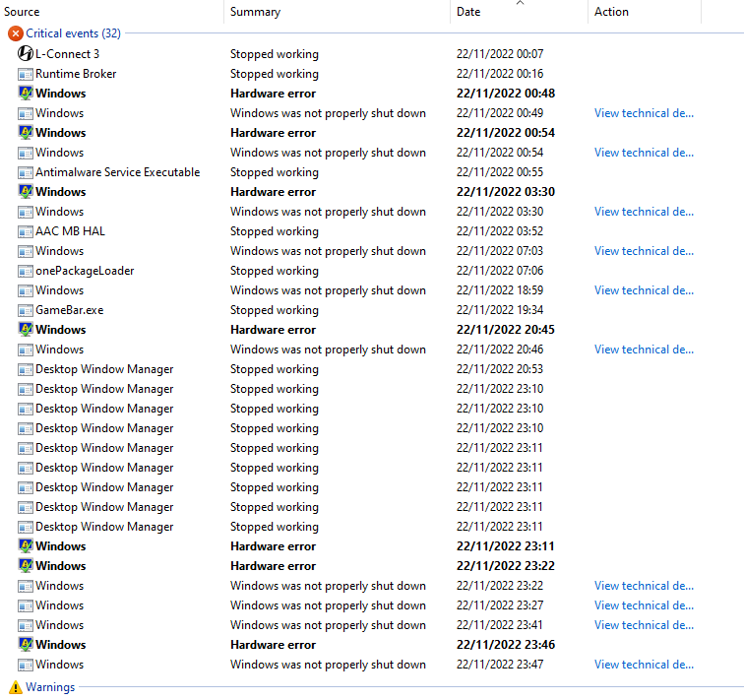Click the date 22/11/2022 00:07
744x700 pixels.
(500, 54)
